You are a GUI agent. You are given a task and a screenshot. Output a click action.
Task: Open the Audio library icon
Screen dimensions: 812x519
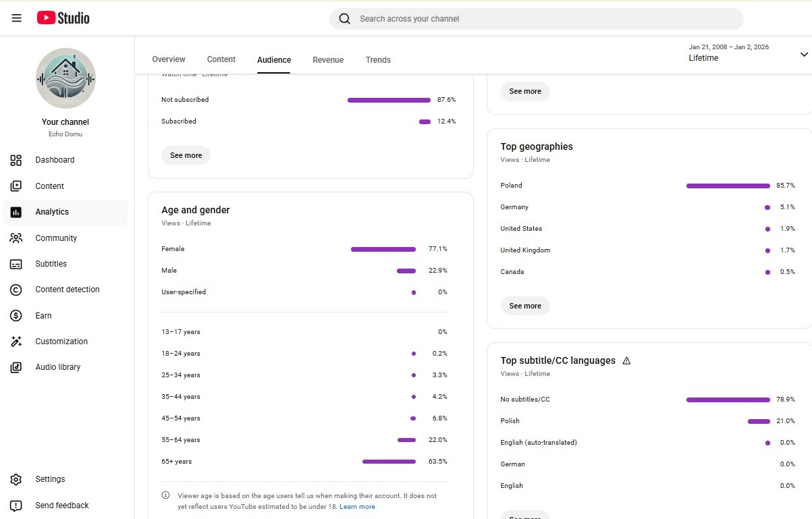click(x=16, y=367)
